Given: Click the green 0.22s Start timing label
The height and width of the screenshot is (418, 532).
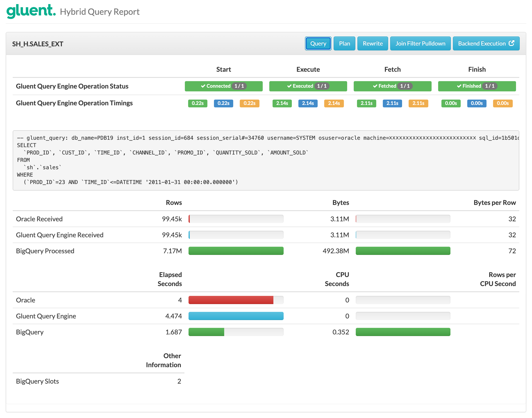Looking at the screenshot, I should click(198, 103).
